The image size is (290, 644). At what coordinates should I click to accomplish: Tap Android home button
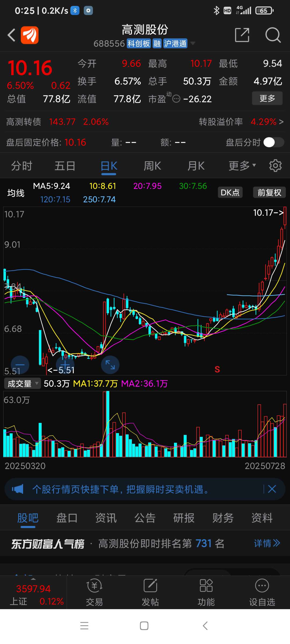[x=144, y=626]
